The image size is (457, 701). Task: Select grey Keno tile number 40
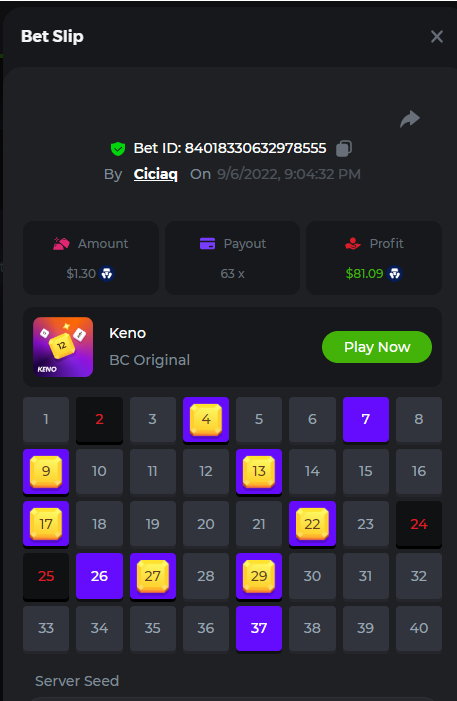coord(419,629)
